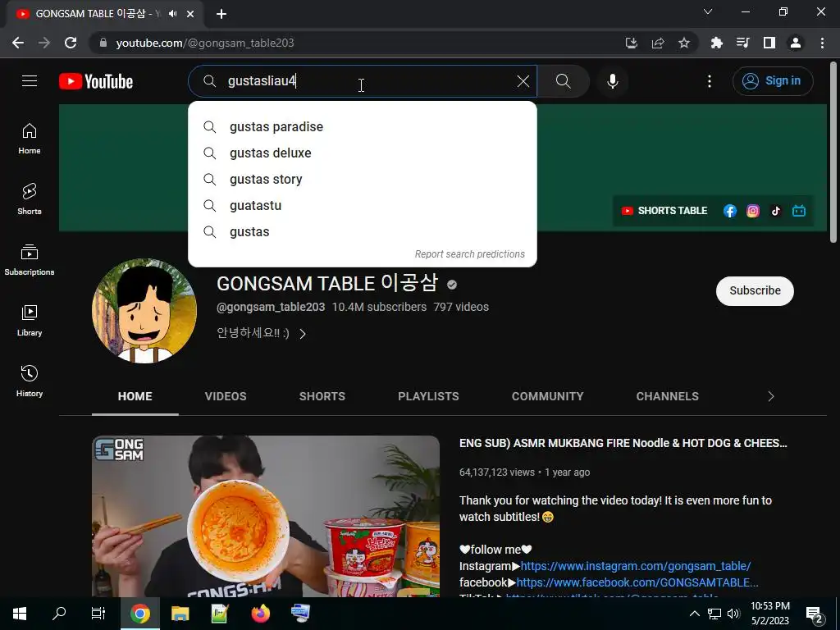Open notification center in taskbar

coord(815,614)
